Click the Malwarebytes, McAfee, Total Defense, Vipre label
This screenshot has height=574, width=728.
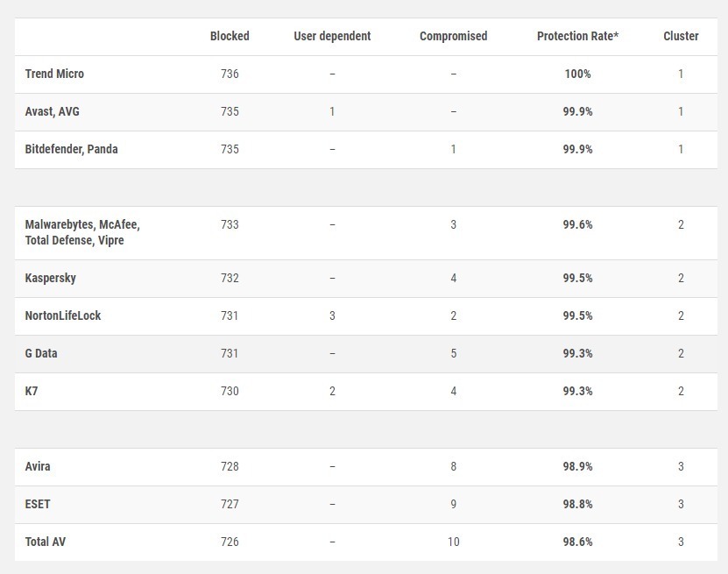[82, 232]
